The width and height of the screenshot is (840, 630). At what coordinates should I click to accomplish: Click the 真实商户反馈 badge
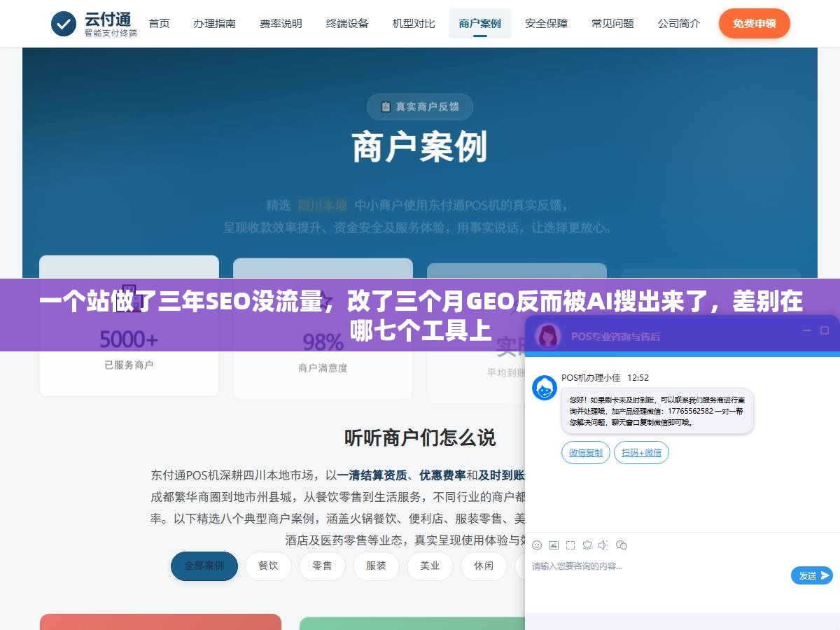coord(420,107)
